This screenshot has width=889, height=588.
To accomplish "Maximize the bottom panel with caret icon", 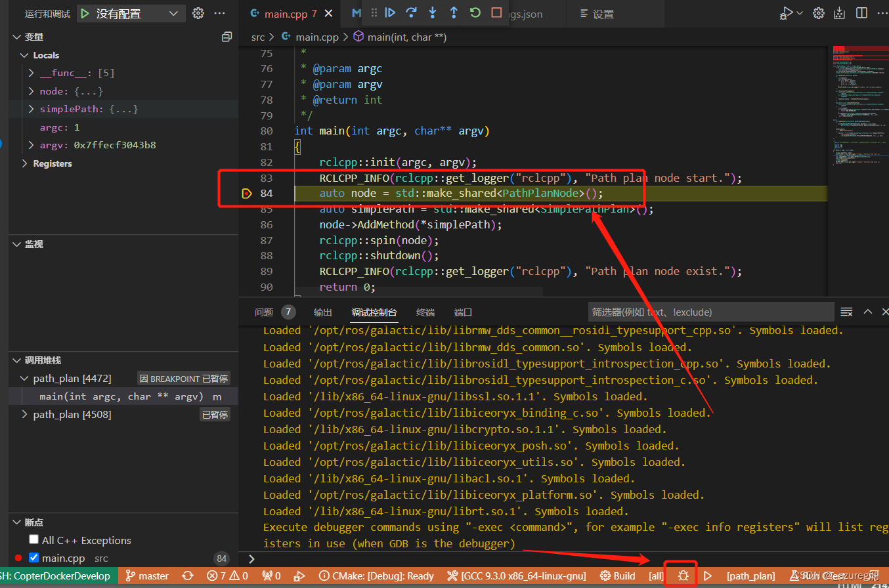I will point(867,312).
